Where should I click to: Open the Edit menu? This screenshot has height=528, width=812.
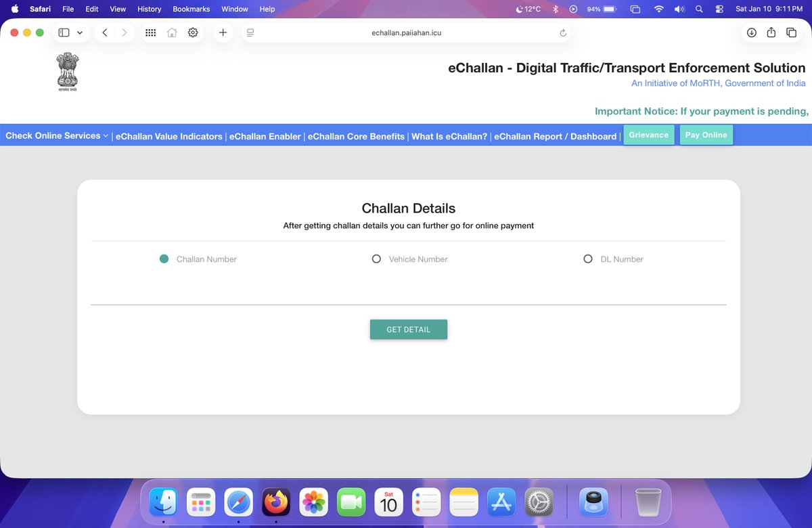pyautogui.click(x=92, y=9)
